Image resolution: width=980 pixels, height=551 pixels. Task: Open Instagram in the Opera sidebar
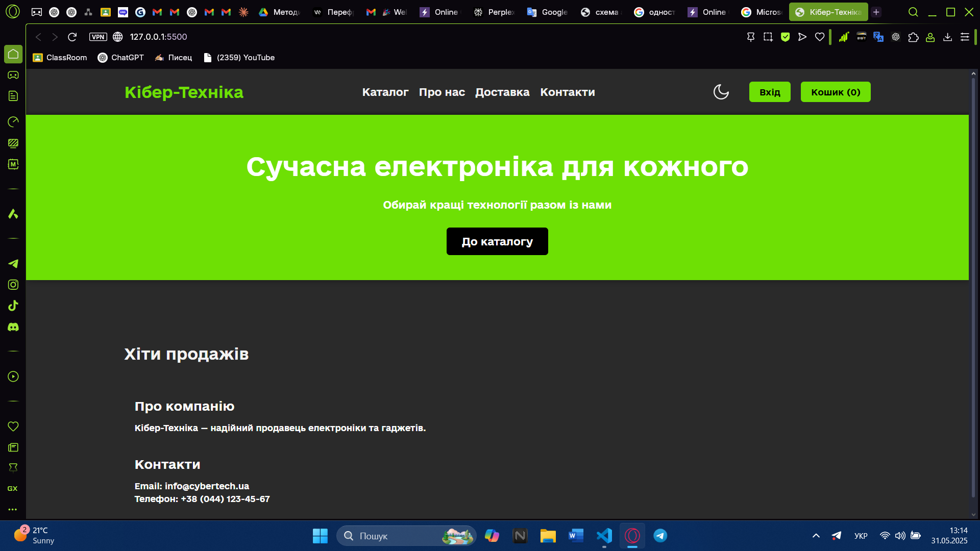pyautogui.click(x=13, y=285)
